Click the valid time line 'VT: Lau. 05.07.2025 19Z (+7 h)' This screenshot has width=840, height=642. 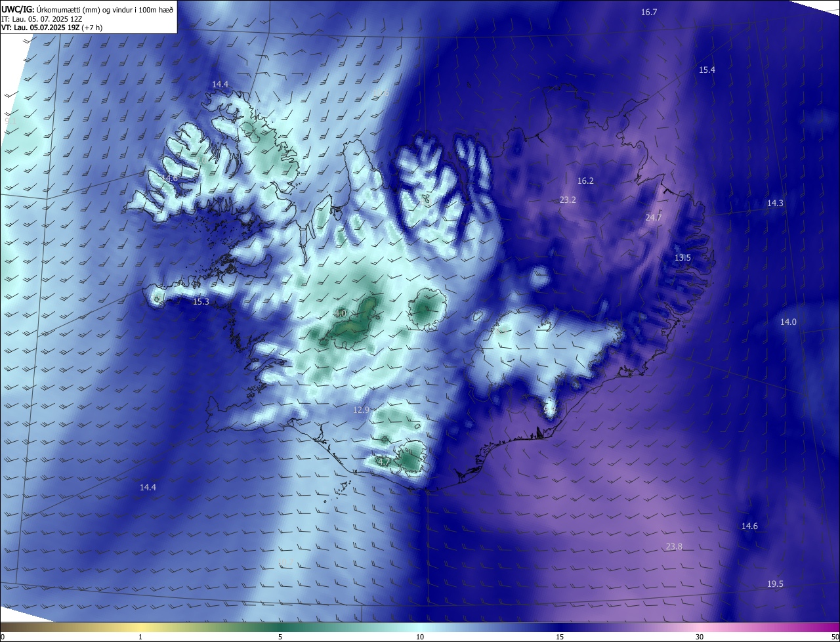(x=51, y=28)
